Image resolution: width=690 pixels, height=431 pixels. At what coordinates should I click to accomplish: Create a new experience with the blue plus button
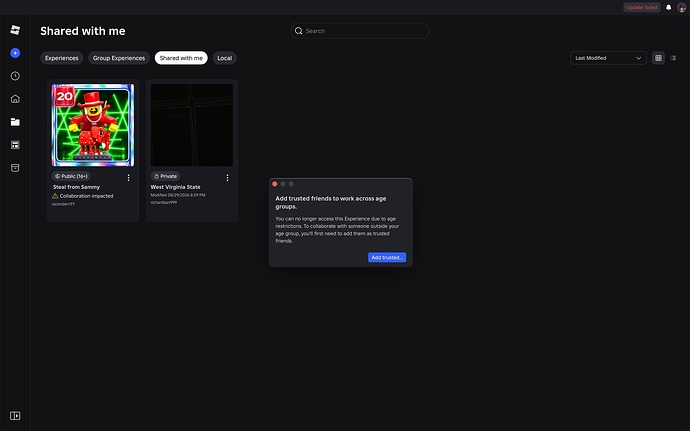point(15,53)
